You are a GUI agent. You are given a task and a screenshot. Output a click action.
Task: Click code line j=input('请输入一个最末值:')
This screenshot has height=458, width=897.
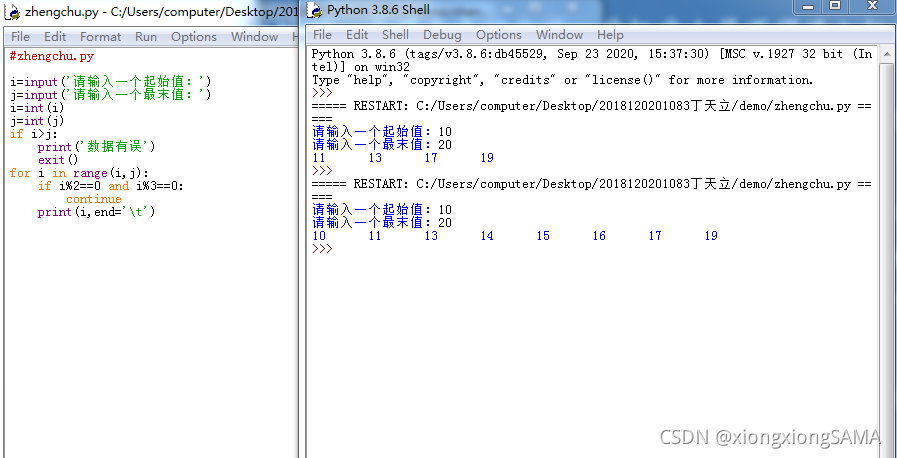111,94
